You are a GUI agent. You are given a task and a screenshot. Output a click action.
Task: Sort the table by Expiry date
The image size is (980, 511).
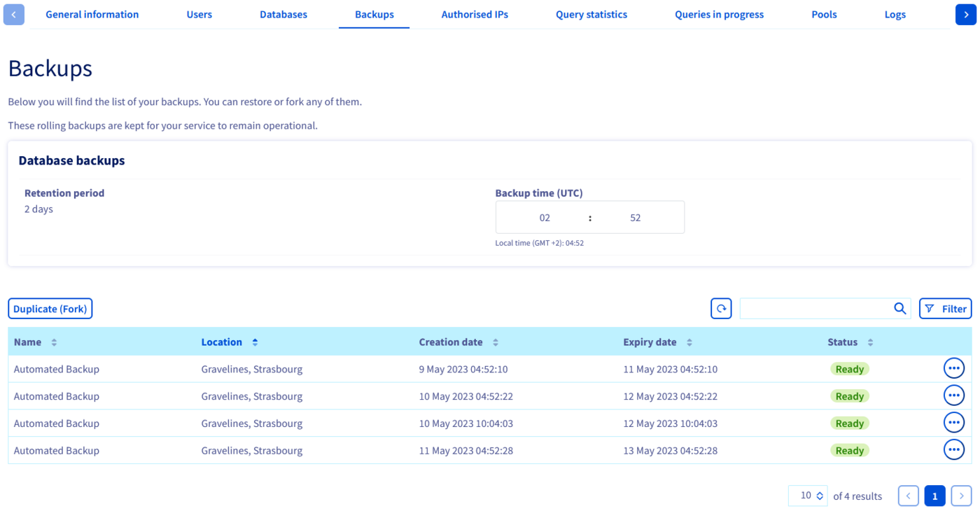click(x=689, y=342)
